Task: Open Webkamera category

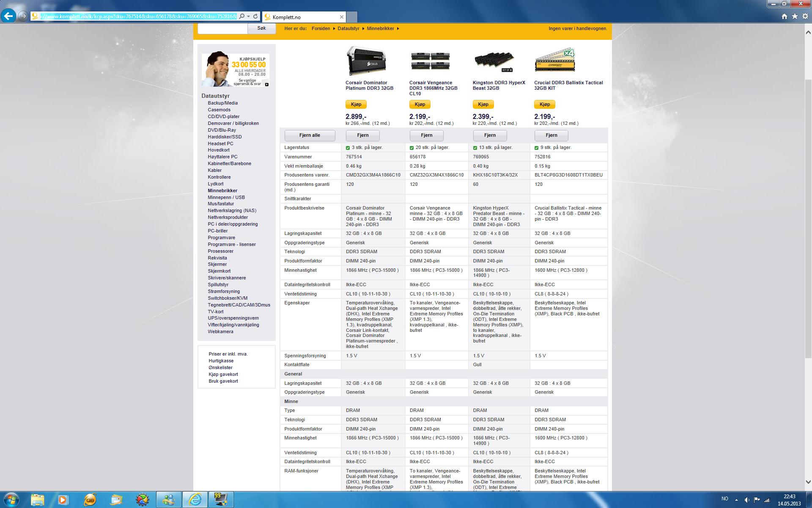Action: (x=220, y=331)
